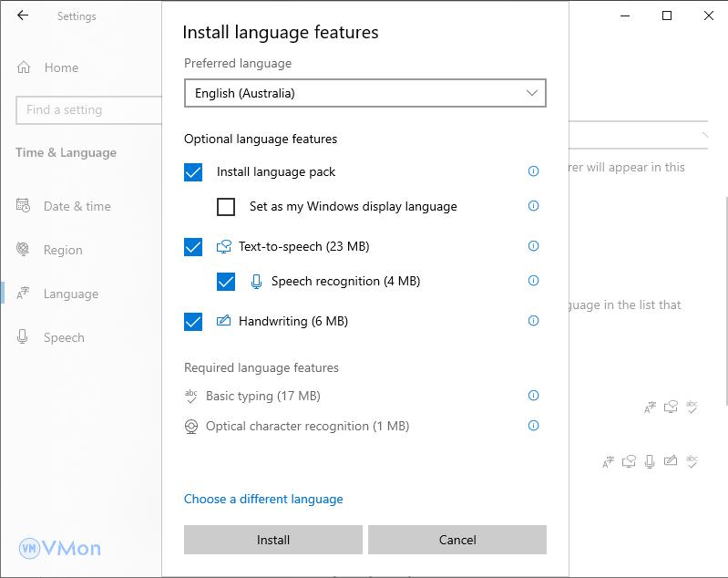Viewport: 728px width, 578px height.
Task: Click info icon for Text-to-speech feature
Action: pyautogui.click(x=534, y=246)
